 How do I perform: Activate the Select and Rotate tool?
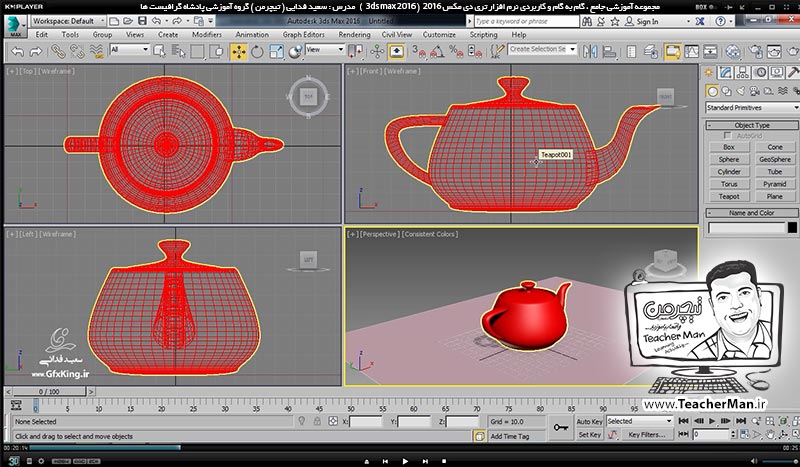click(x=257, y=52)
